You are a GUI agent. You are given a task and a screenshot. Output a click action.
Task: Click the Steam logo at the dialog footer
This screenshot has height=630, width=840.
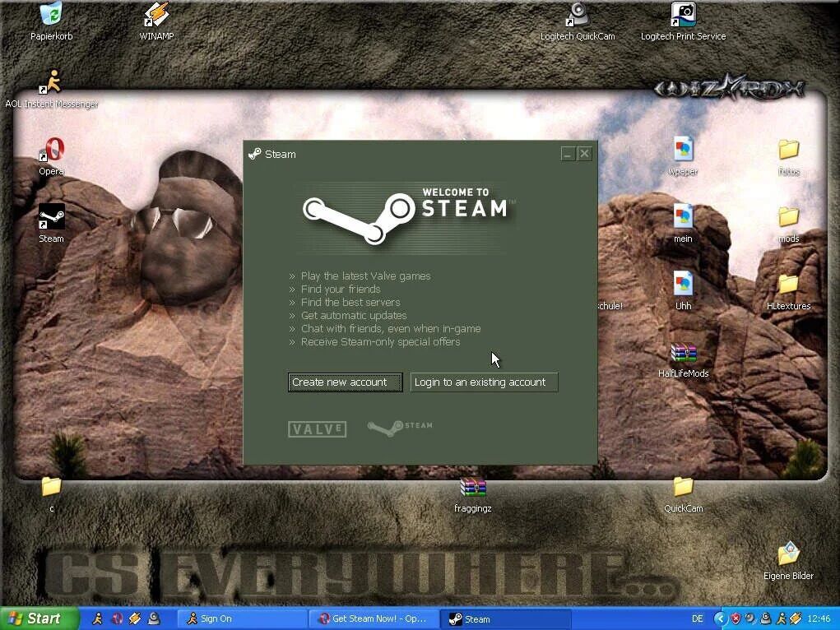click(x=399, y=428)
